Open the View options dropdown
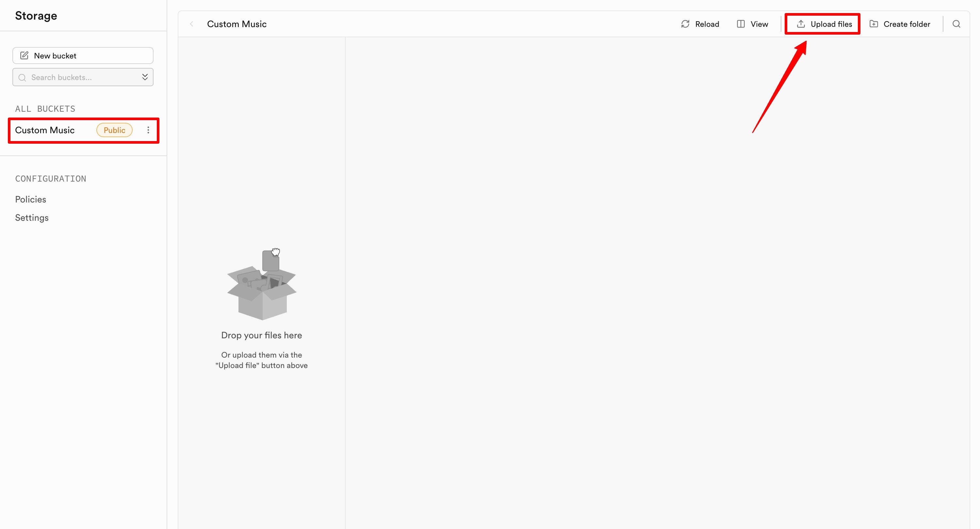980x529 pixels. click(x=753, y=24)
